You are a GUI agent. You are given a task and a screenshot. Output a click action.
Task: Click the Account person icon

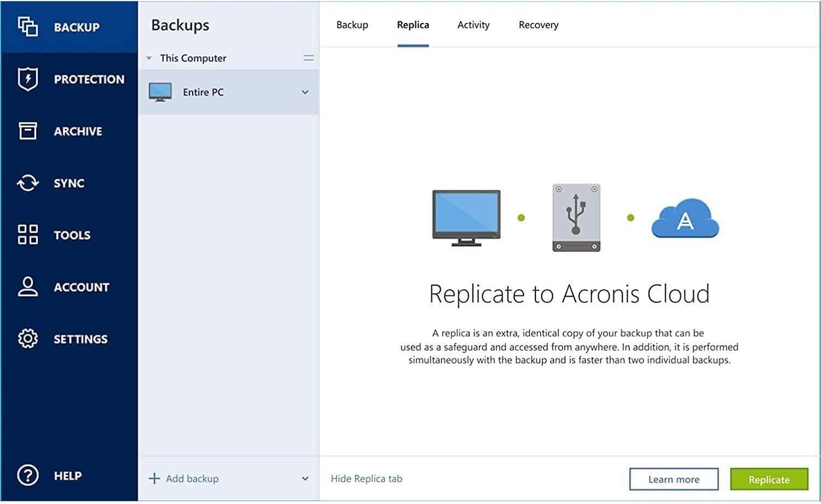click(x=27, y=287)
